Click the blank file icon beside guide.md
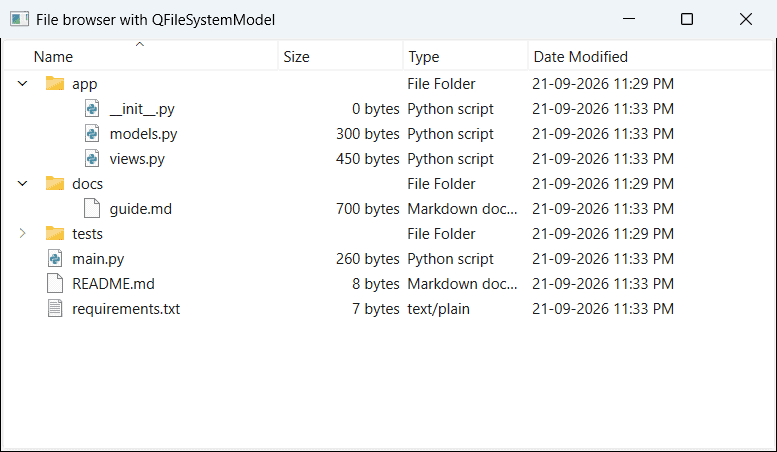 click(x=92, y=209)
